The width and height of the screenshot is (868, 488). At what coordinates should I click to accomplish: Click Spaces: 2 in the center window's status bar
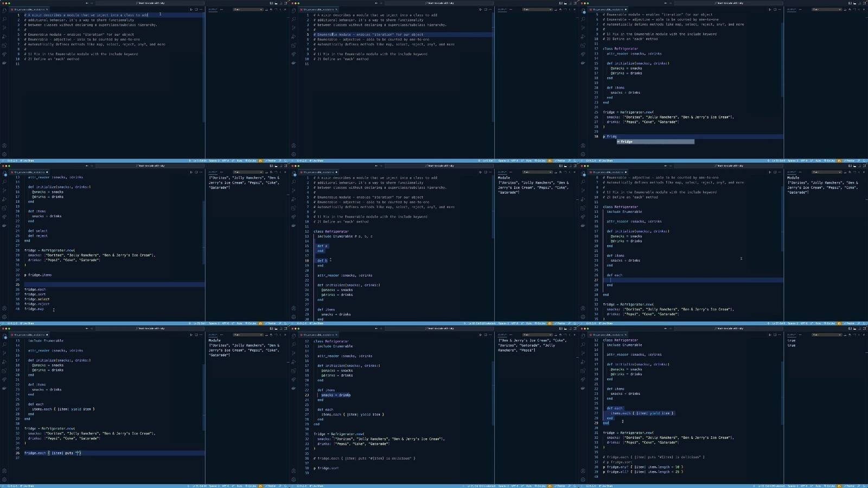tap(504, 324)
